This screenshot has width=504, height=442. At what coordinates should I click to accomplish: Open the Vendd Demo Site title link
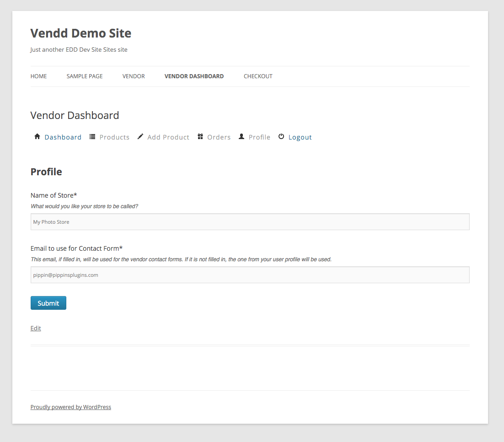pyautogui.click(x=81, y=33)
